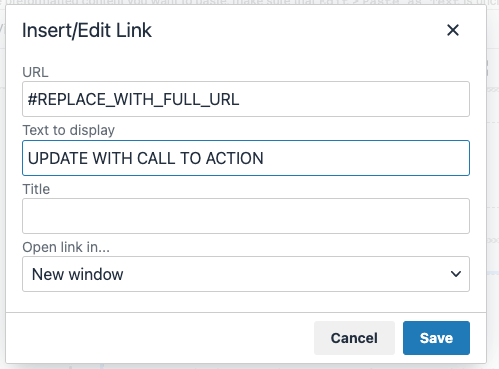The image size is (499, 369).
Task: Click the blank footer area beside Cancel
Action: pyautogui.click(x=160, y=338)
